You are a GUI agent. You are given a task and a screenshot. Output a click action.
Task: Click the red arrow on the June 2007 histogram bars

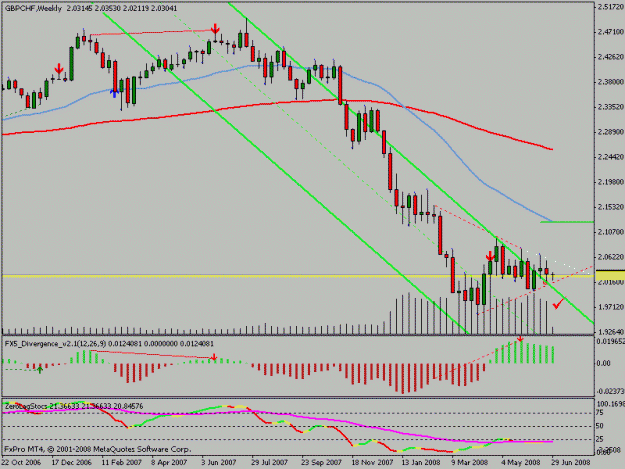214,357
